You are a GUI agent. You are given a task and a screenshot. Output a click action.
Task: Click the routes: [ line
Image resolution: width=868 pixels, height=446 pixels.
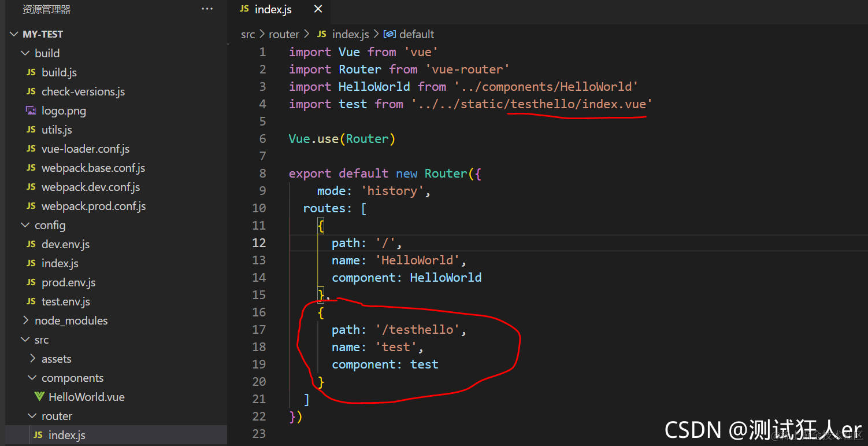(335, 208)
